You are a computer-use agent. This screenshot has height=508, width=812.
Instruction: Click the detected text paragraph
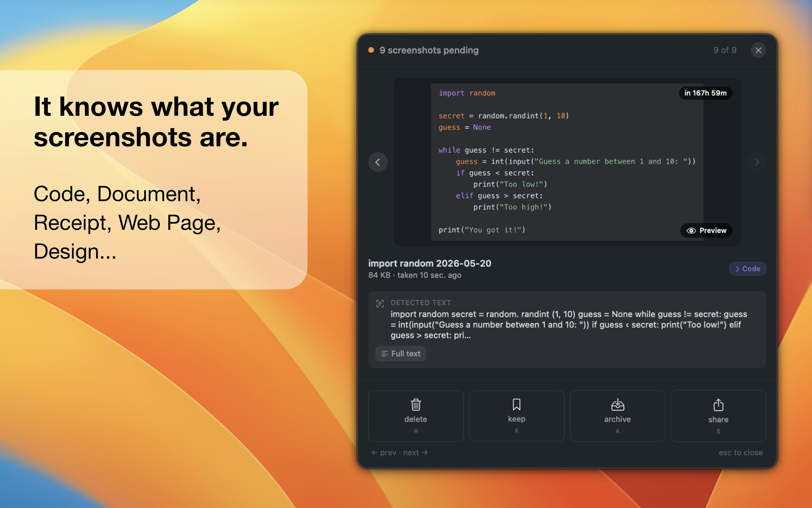569,325
